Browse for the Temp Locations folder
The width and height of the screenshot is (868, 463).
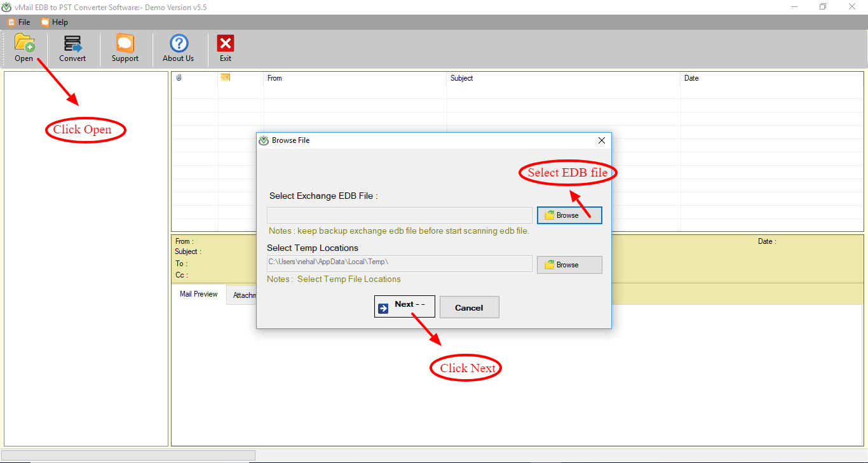(x=569, y=265)
